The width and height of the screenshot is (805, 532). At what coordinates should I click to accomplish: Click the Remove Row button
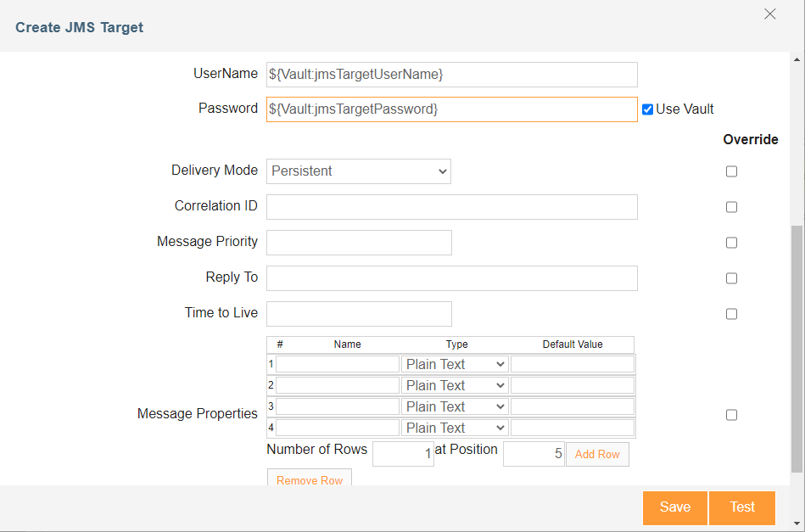point(310,479)
